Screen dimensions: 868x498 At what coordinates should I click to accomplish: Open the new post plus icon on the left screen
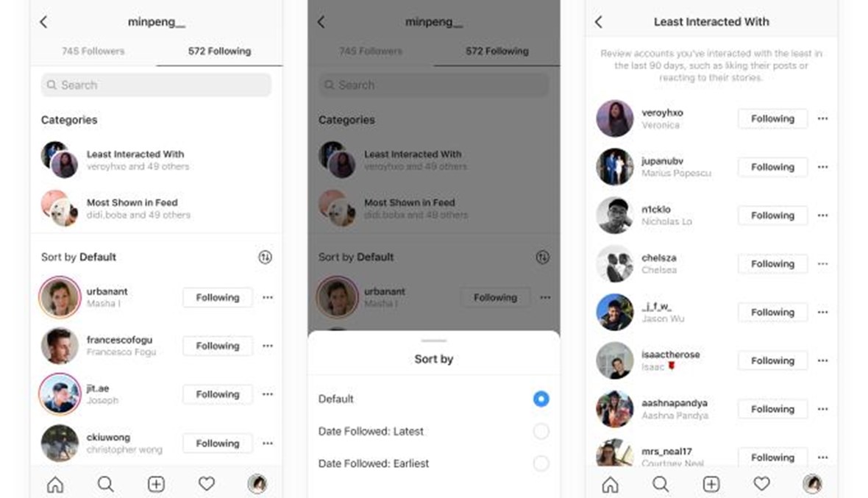156,484
